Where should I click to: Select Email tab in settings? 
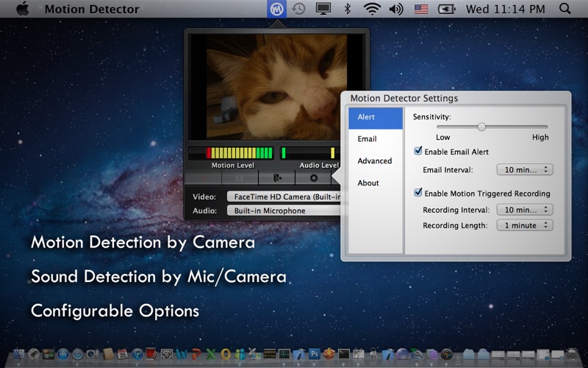(x=376, y=139)
